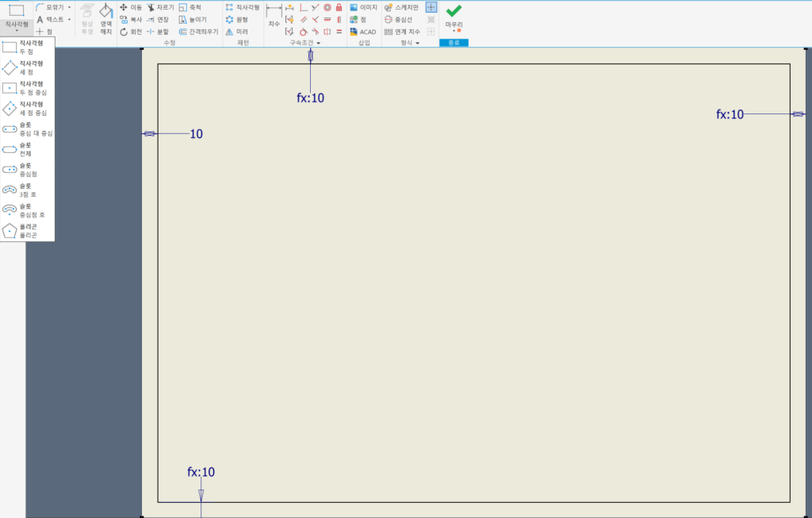Image resolution: width=812 pixels, height=518 pixels.
Task: Select the 텍스트 text tool
Action: (50, 20)
